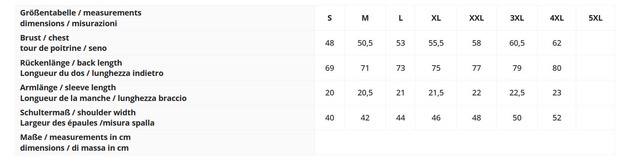Select the L size header cell
This screenshot has height=167, width=644.
coord(401,18)
